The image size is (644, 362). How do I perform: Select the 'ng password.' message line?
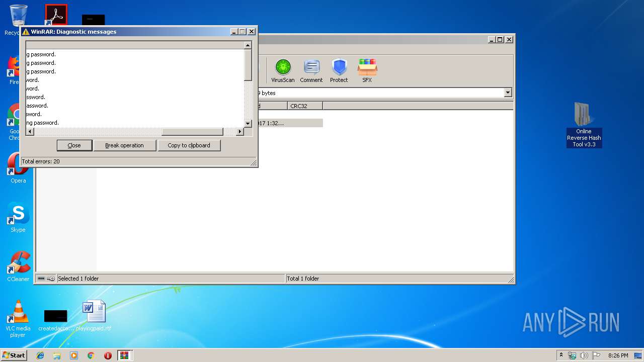43,123
